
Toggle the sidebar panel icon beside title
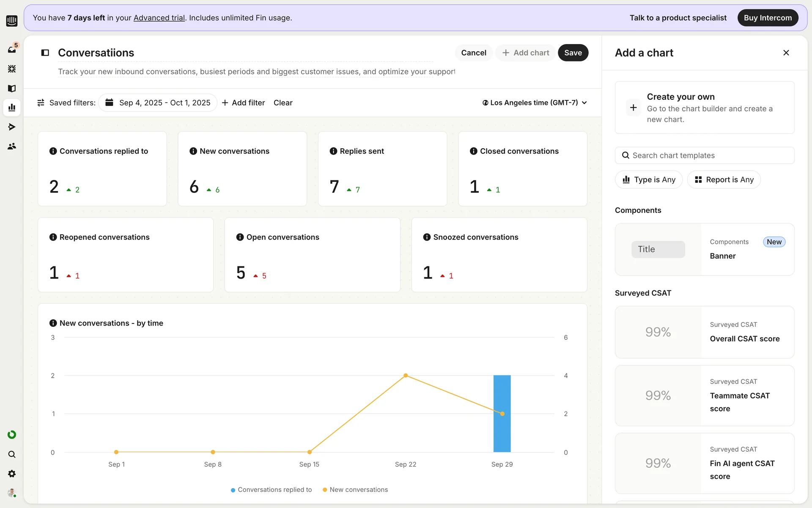pyautogui.click(x=45, y=52)
